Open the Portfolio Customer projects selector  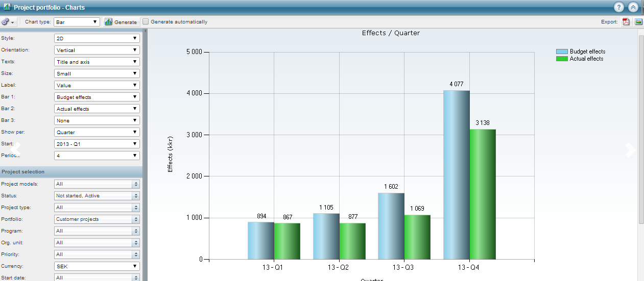tap(97, 219)
